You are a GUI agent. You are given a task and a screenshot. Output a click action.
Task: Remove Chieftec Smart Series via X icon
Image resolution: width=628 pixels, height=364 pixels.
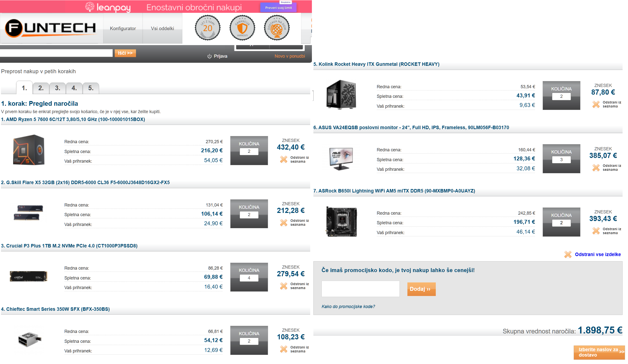click(x=284, y=349)
